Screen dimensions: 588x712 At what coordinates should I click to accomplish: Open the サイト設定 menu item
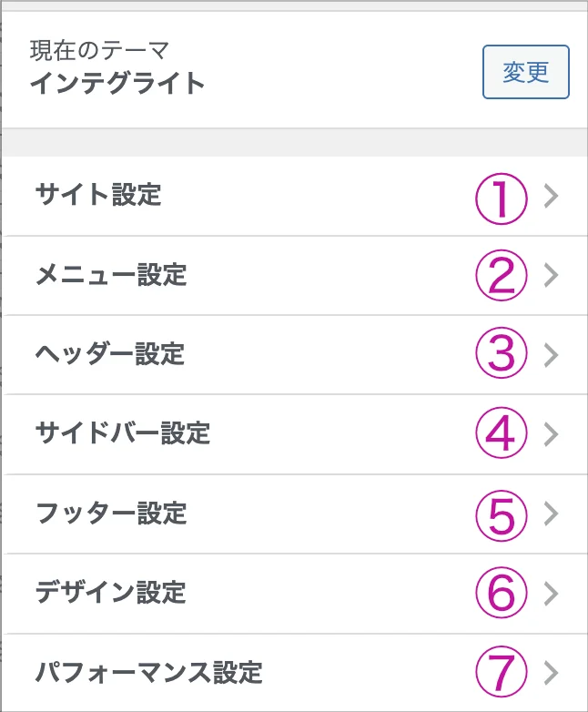[x=98, y=195]
